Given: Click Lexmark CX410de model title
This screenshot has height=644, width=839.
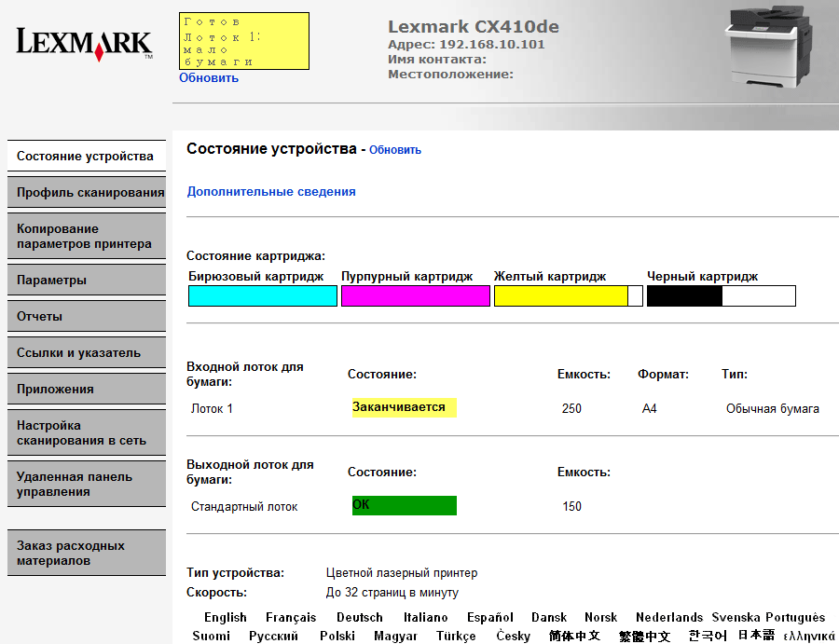Looking at the screenshot, I should coord(474,27).
